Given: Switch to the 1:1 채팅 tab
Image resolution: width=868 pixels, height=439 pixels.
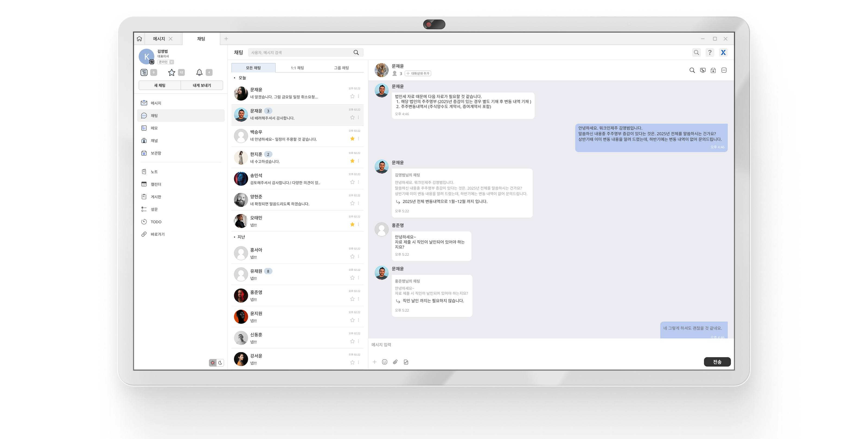Looking at the screenshot, I should pos(297,67).
